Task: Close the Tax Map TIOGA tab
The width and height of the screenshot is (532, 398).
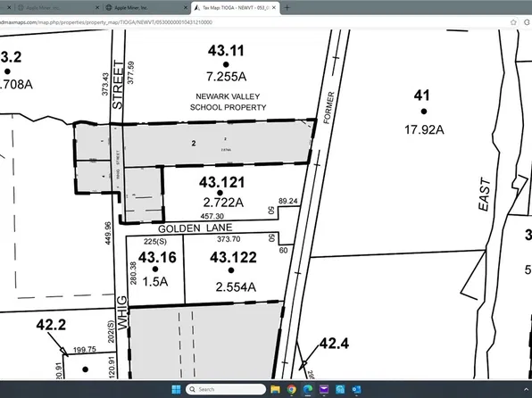Action: pyautogui.click(x=274, y=7)
